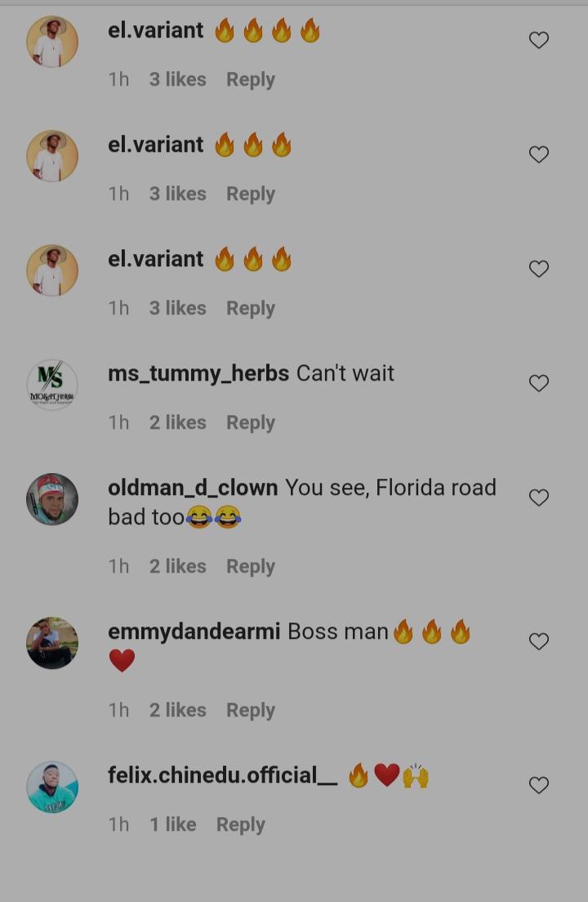Image resolution: width=588 pixels, height=902 pixels.
Task: Reply to ms_tummy_herbs' comment
Action: pyautogui.click(x=251, y=423)
